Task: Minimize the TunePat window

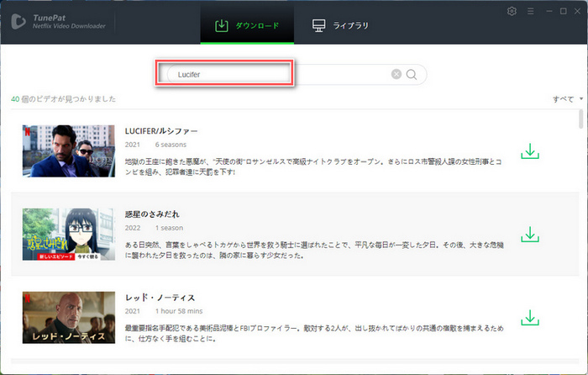Action: tap(549, 11)
